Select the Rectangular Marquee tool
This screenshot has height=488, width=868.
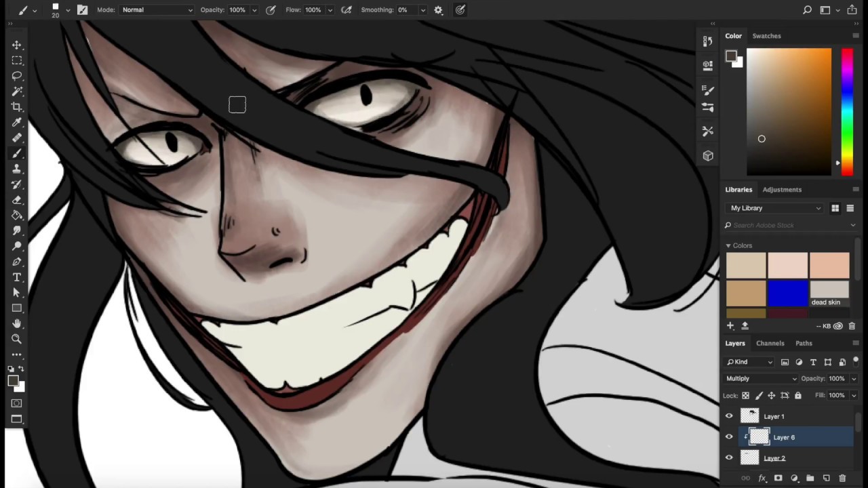17,60
